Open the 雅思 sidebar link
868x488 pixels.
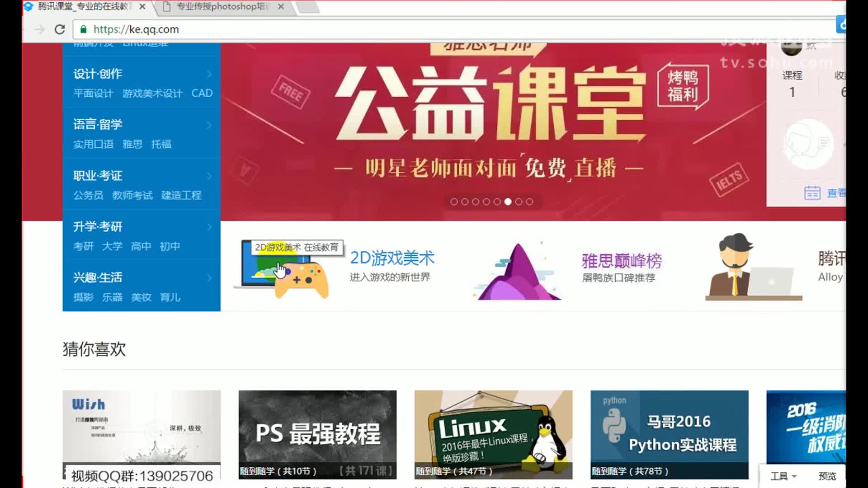(132, 145)
